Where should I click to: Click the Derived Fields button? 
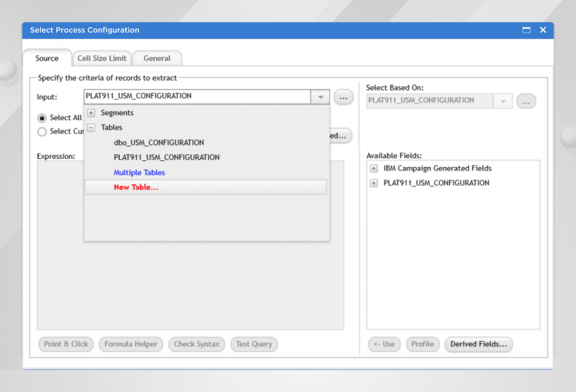pyautogui.click(x=478, y=344)
